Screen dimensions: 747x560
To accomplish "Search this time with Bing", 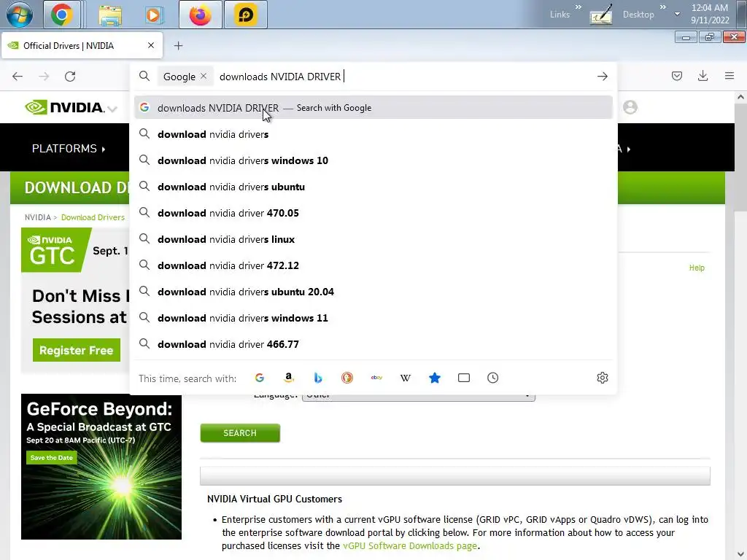I will coord(318,378).
